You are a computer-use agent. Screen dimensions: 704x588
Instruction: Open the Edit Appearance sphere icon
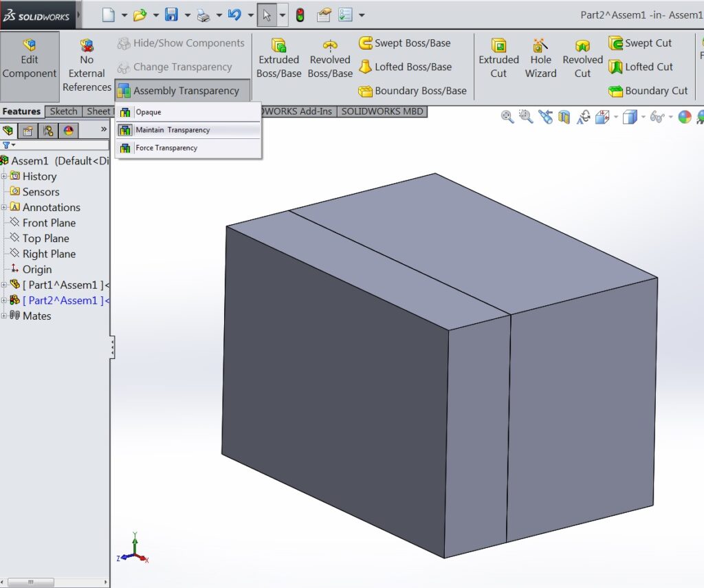click(x=684, y=116)
